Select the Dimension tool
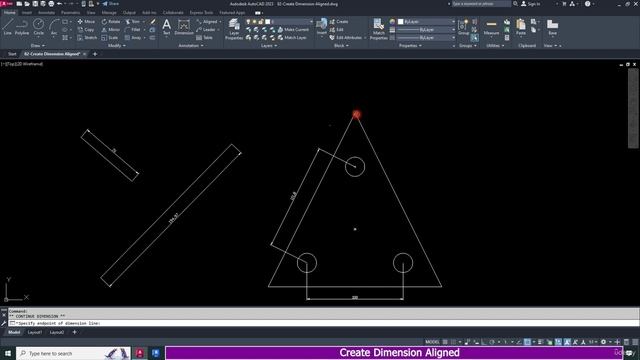Image resolution: width=640 pixels, height=360 pixels. click(x=184, y=27)
